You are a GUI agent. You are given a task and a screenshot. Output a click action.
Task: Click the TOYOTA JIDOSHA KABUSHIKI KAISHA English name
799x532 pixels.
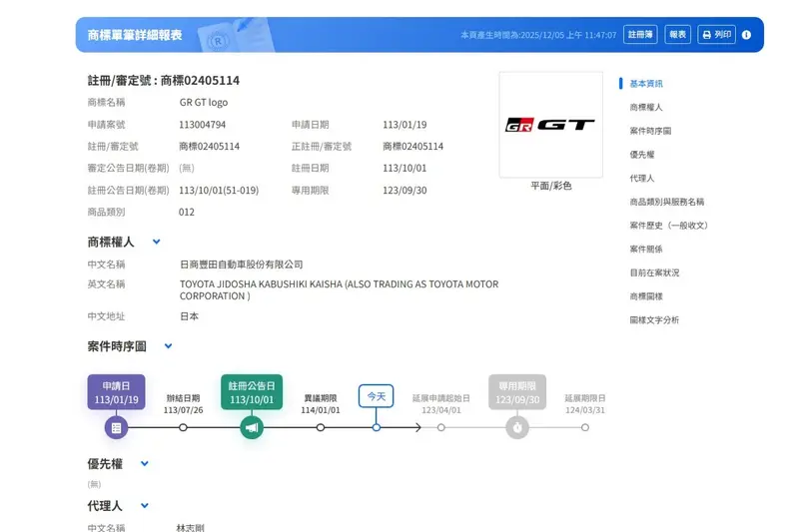339,290
